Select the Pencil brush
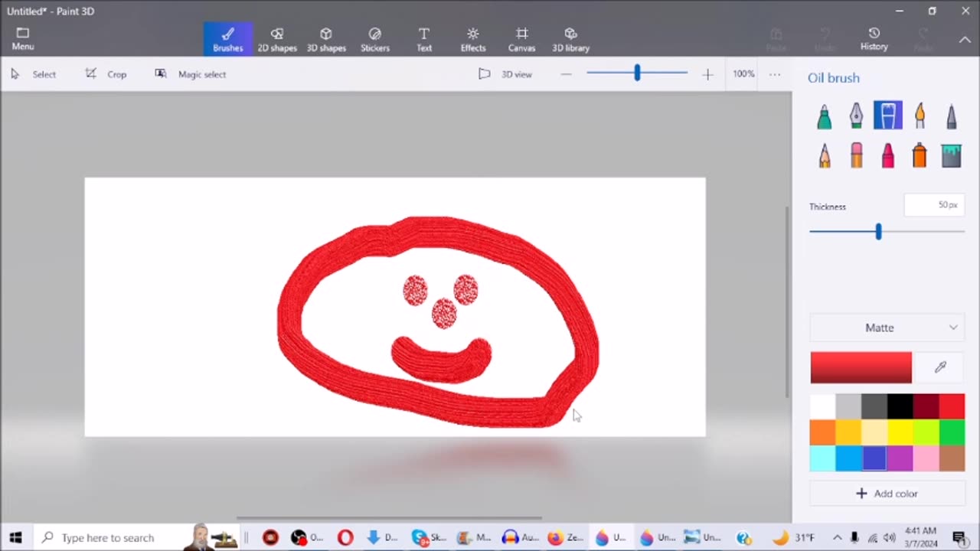980x551 pixels. pyautogui.click(x=824, y=155)
